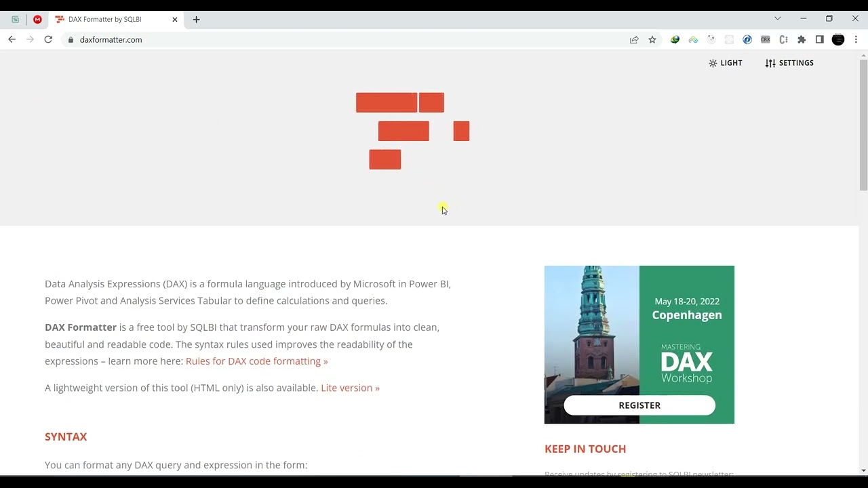Open Rules for DAX code formatting link
Image resolution: width=868 pixels, height=488 pixels.
[257, 361]
